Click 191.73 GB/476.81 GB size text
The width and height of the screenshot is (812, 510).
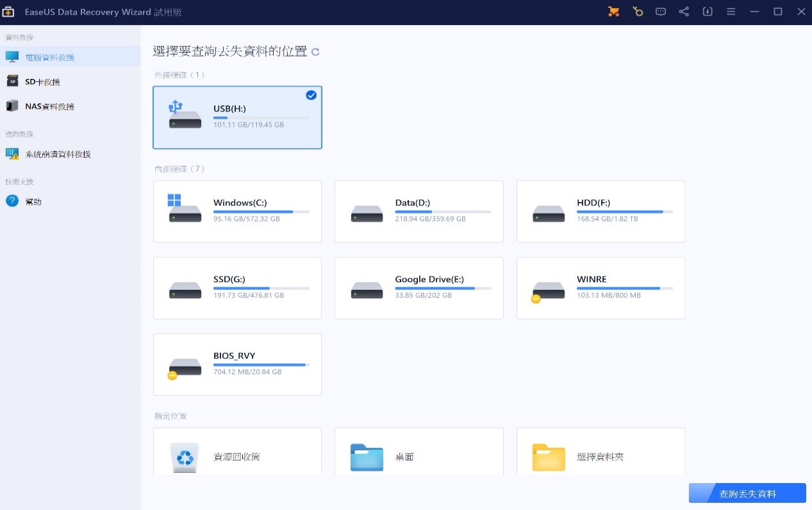[x=249, y=295]
